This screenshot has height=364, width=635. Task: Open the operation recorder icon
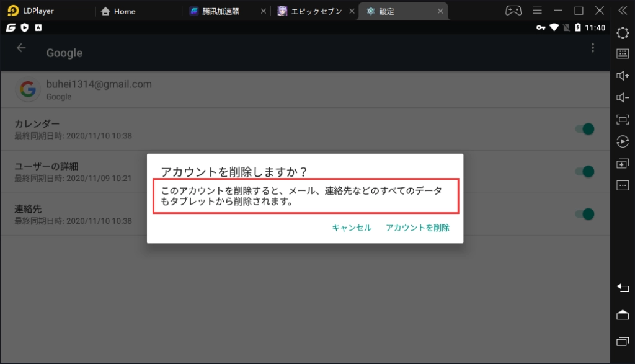tap(623, 141)
